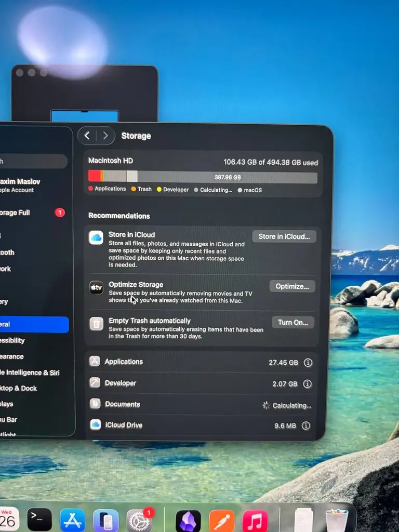Launch the App Store dock icon

click(73, 520)
